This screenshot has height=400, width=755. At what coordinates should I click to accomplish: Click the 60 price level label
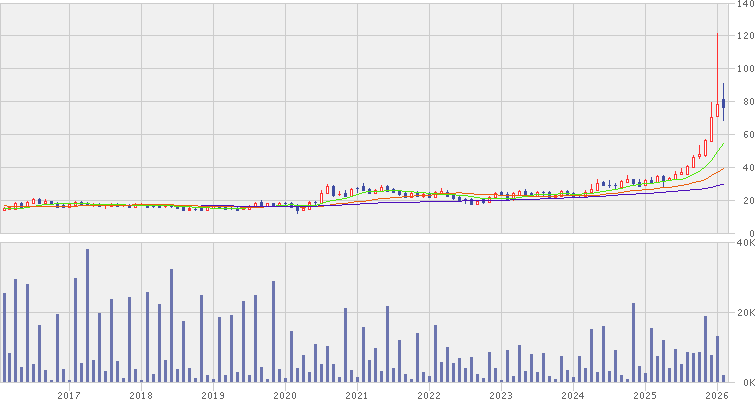[743, 135]
